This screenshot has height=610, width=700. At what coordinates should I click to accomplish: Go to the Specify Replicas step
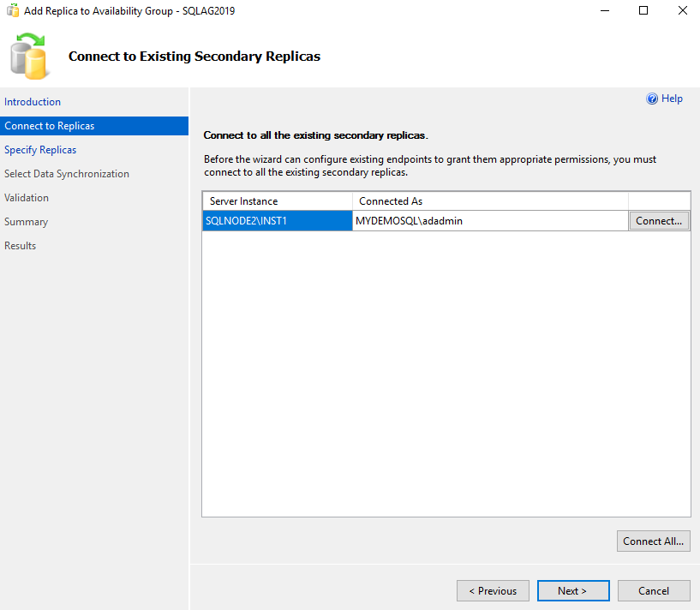pos(39,149)
